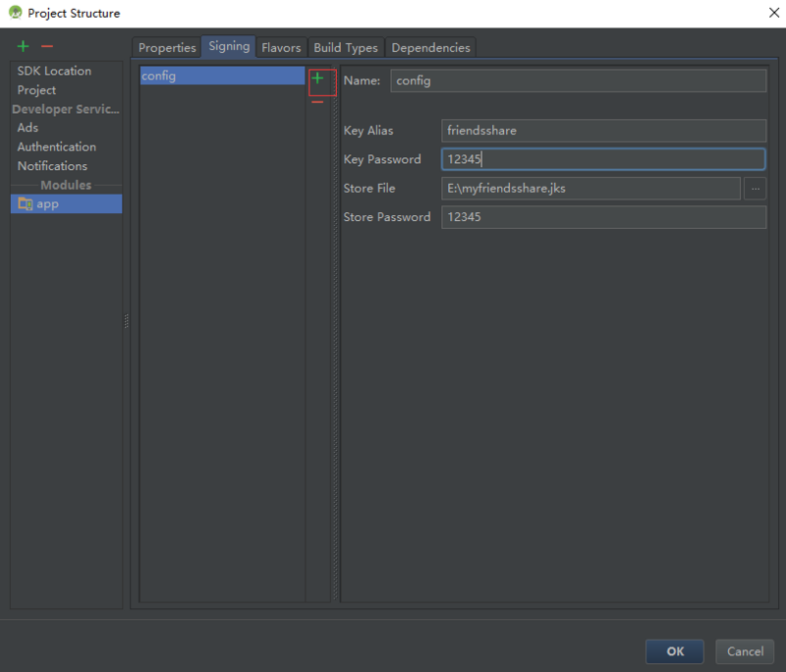Viewport: 786px width, 672px height.
Task: Click the Store Password field
Action: 603,217
